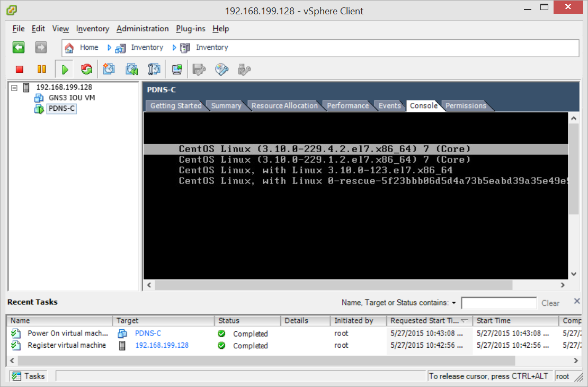Launch virtual machine console icon
This screenshot has height=387, width=588.
point(177,69)
